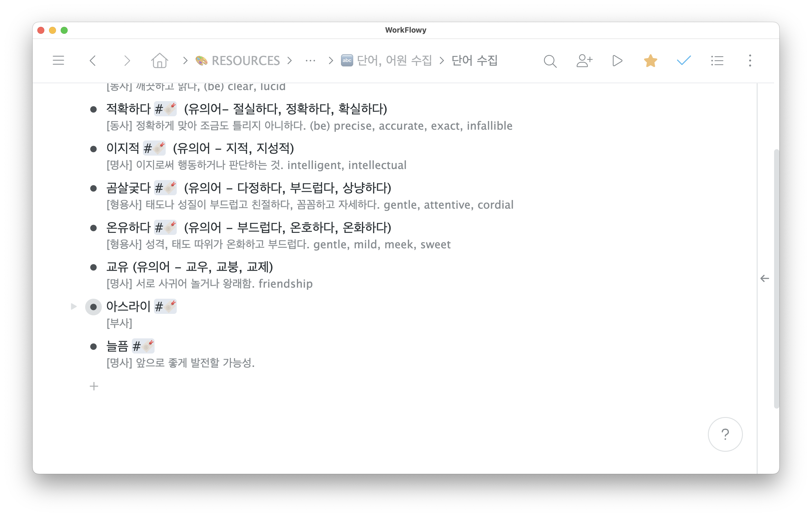This screenshot has width=812, height=517.
Task: Click the 아스라이 bullet point
Action: click(x=93, y=307)
